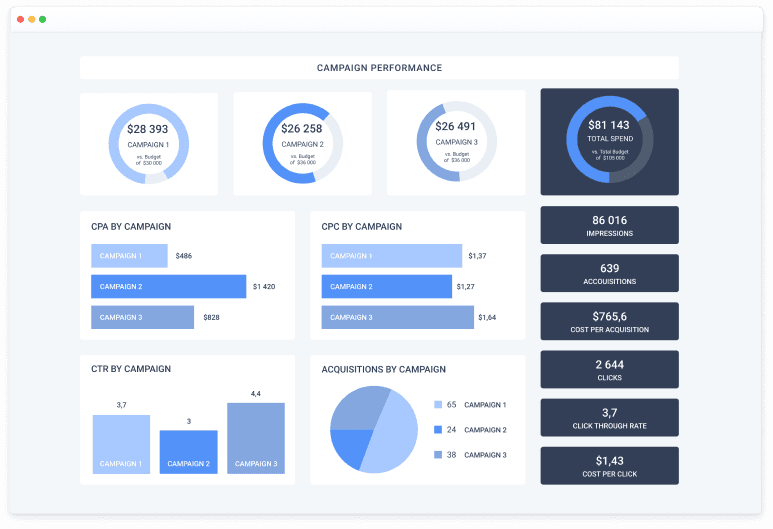Click the Campaign Performance title bar

point(379,68)
